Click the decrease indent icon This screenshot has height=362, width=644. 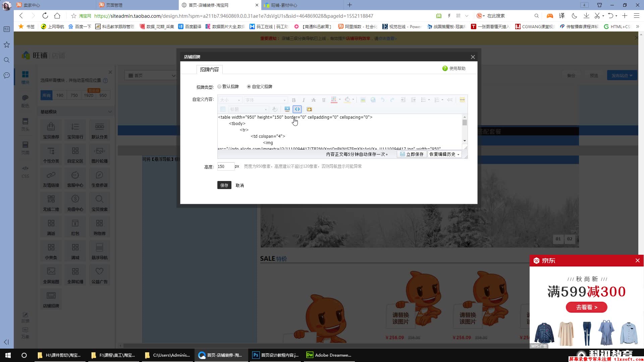(x=413, y=100)
